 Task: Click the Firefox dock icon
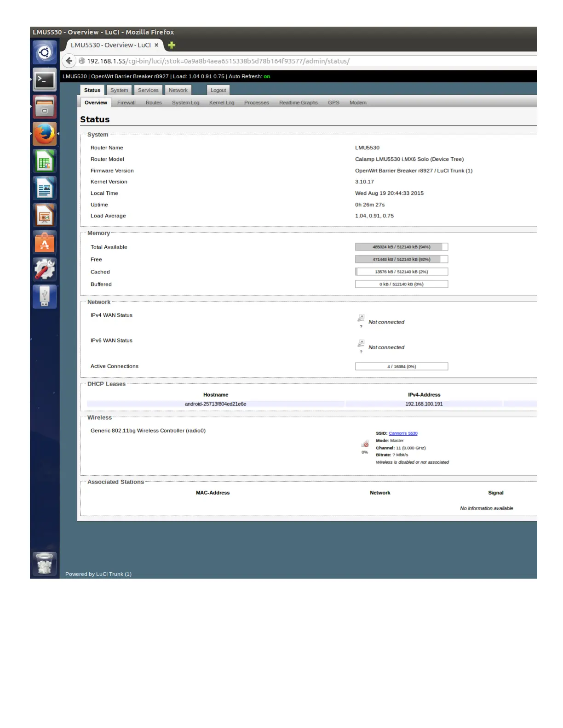tap(45, 134)
